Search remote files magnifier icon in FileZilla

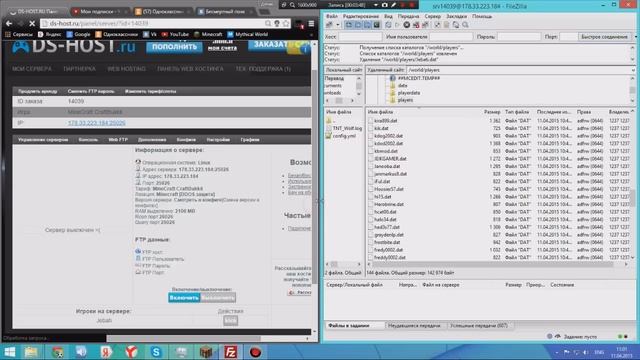[465, 25]
